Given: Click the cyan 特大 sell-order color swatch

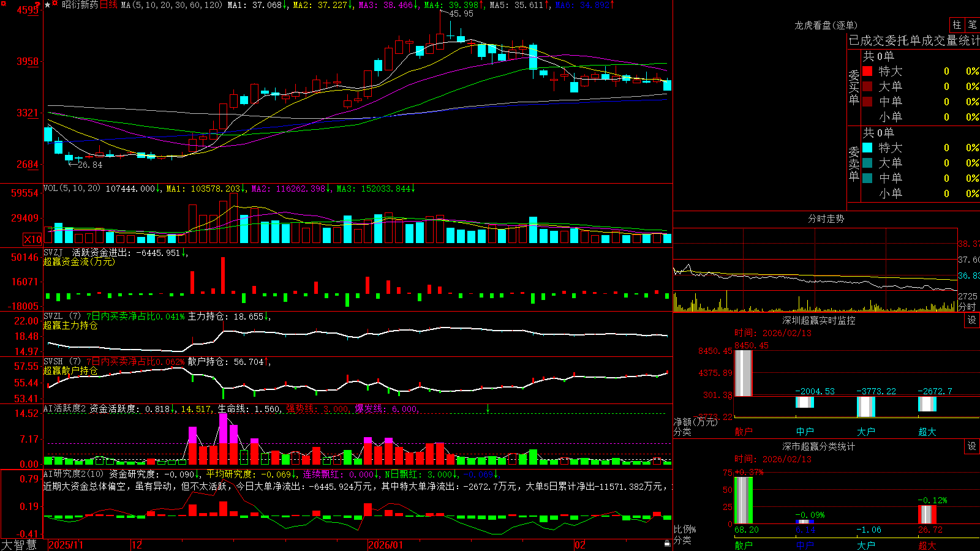Looking at the screenshot, I should (x=867, y=148).
